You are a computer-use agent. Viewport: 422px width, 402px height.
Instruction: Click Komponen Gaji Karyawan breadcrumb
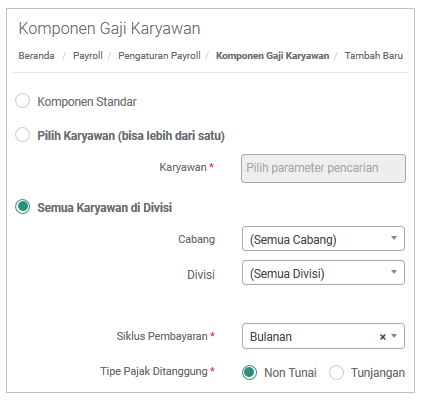(273, 55)
